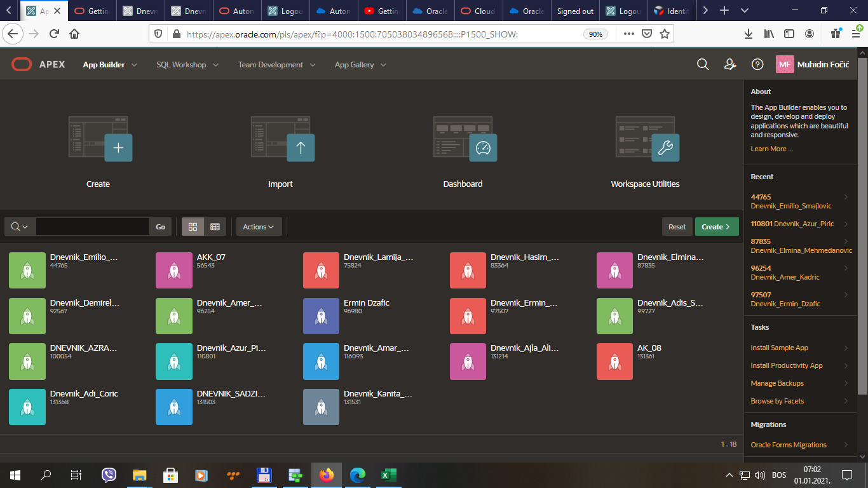The height and width of the screenshot is (488, 868).
Task: Open the Learn More link
Action: 771,149
